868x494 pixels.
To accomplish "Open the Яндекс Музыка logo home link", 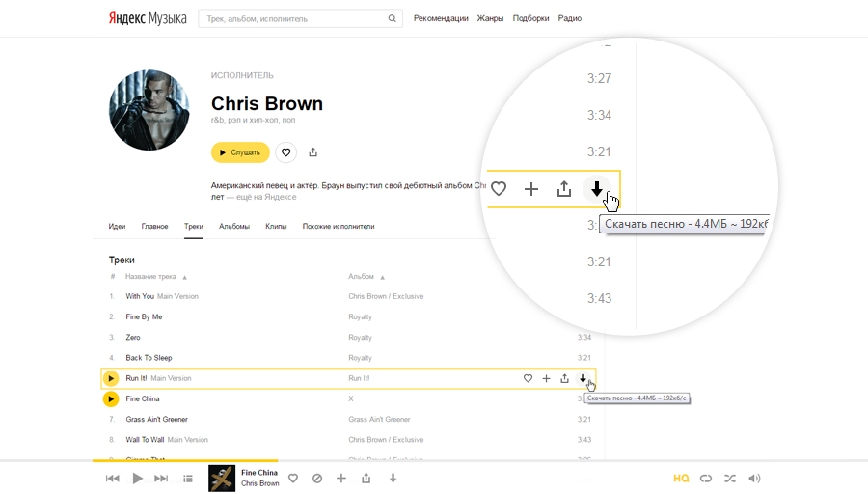I will pos(148,18).
